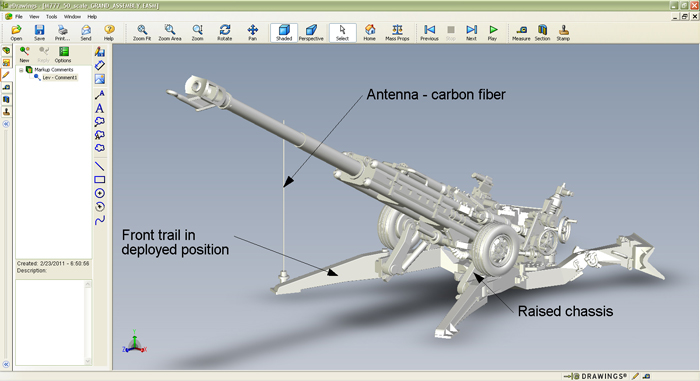700x381 pixels.
Task: Select the Lev - Comment1 tree item
Action: [x=59, y=77]
